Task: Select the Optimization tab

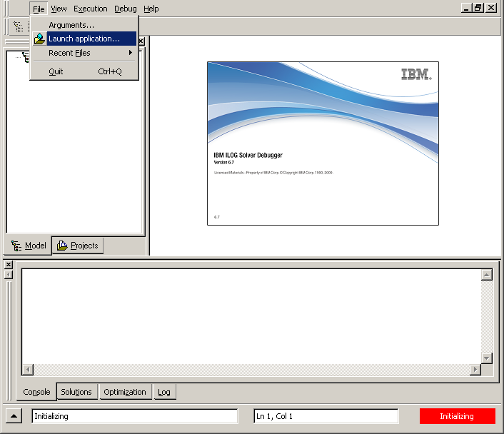Action: point(125,392)
